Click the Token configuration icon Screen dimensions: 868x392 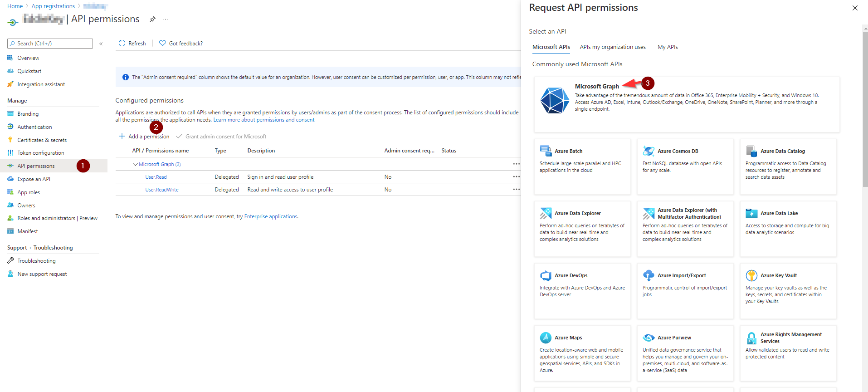pos(10,152)
